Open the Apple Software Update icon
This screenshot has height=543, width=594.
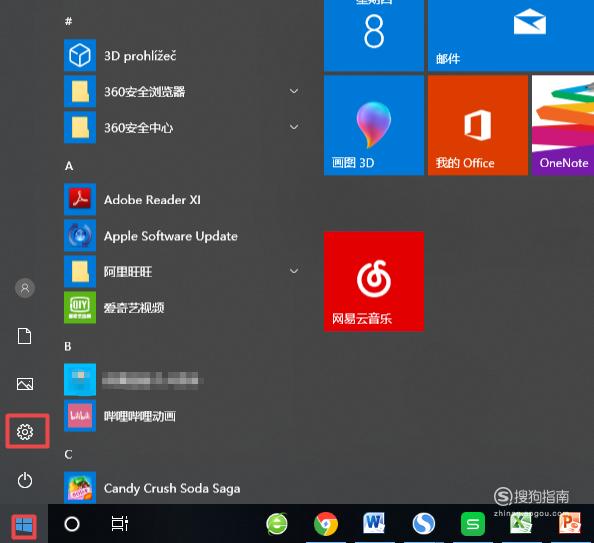80,235
